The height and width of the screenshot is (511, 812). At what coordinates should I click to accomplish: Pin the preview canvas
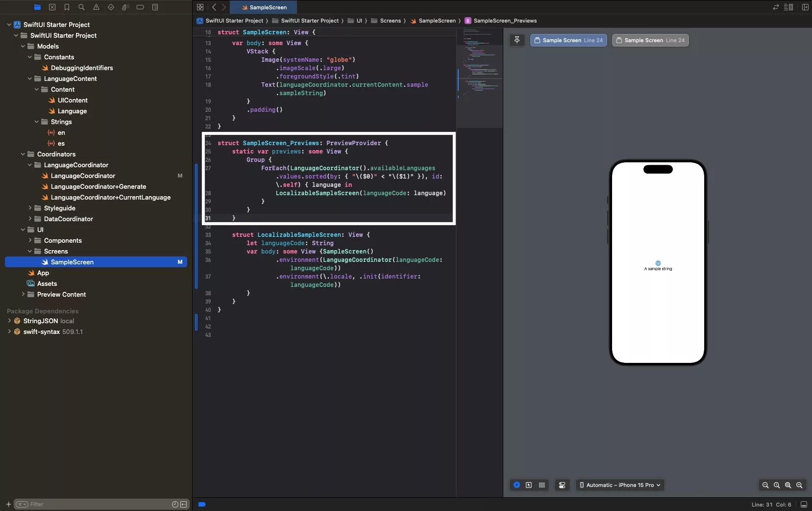tap(517, 40)
